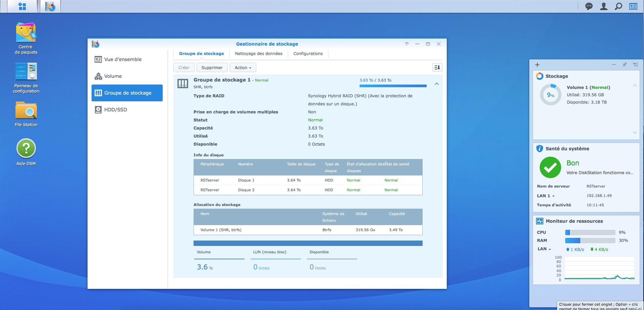
Task: Open notifications speech bubble icon
Action: click(x=589, y=6)
